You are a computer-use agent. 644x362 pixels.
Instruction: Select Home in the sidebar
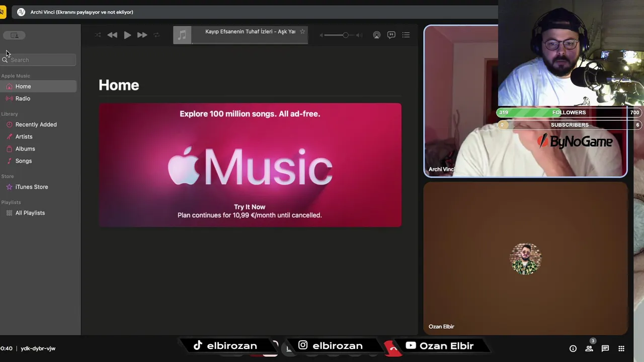tap(38, 86)
